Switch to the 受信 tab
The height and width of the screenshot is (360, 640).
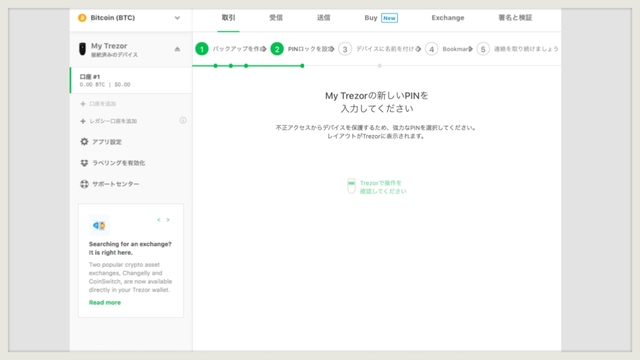click(x=276, y=18)
